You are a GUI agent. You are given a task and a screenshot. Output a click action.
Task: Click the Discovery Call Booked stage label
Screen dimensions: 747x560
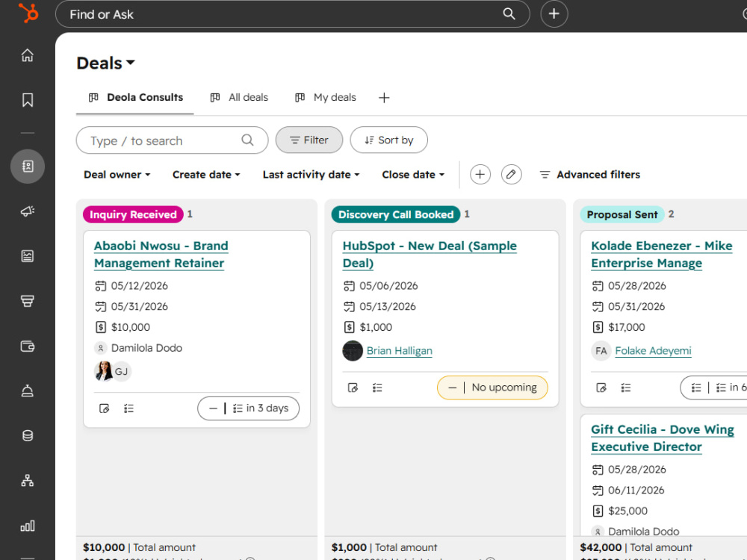[396, 215]
